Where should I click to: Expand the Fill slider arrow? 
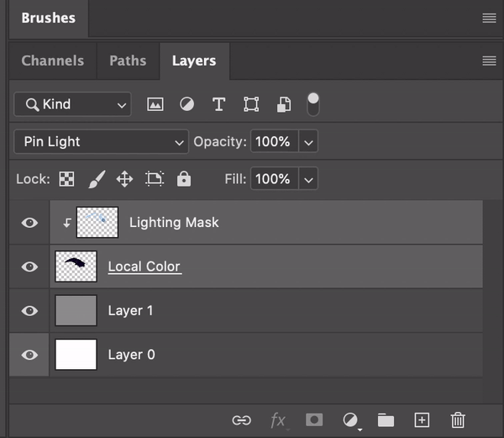[308, 179]
